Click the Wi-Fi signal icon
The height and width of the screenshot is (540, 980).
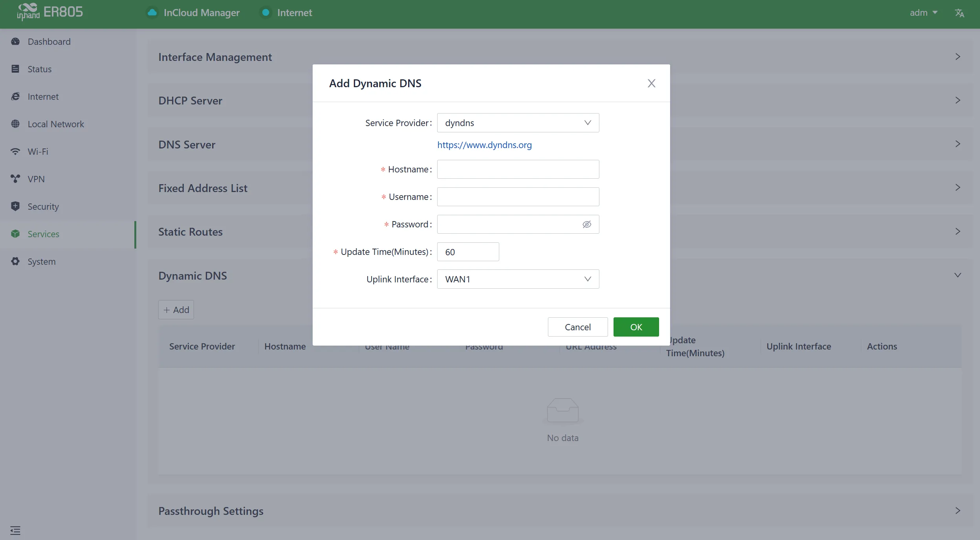coord(15,152)
